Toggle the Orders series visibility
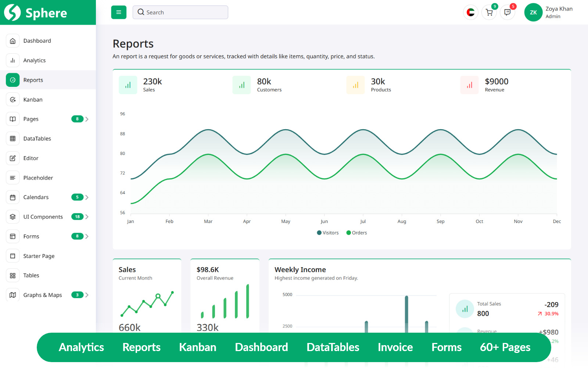The height and width of the screenshot is (368, 588). click(356, 233)
